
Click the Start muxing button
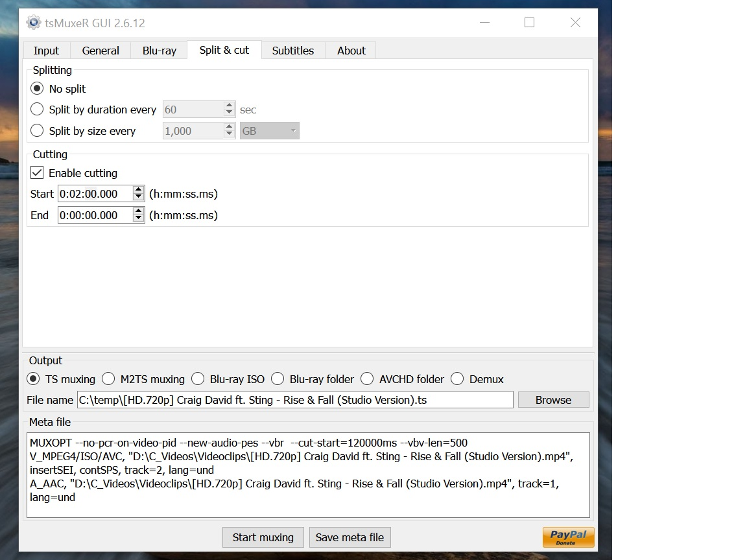click(263, 537)
